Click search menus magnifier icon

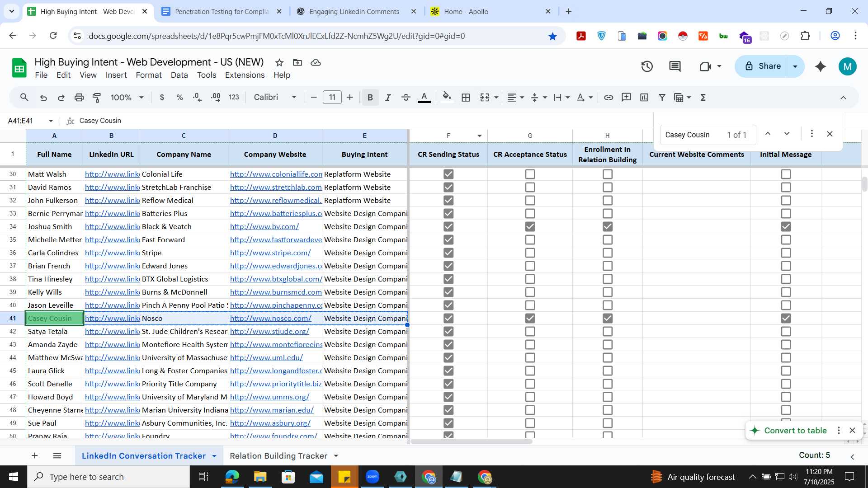(x=24, y=97)
